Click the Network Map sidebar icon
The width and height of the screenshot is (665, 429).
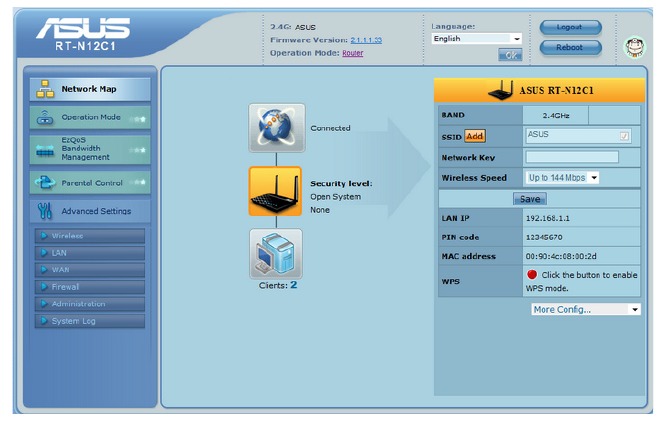pyautogui.click(x=45, y=89)
